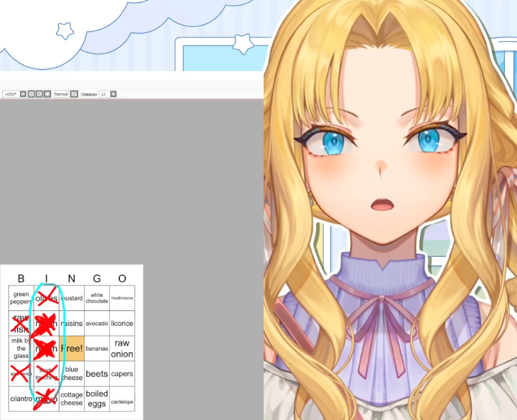517x420 pixels.
Task: Click the orange "Free!" center cell
Action: (x=72, y=348)
